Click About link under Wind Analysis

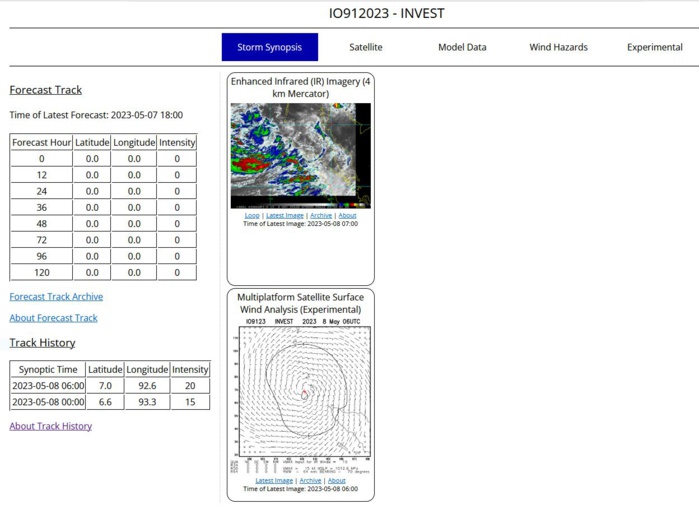[x=337, y=480]
